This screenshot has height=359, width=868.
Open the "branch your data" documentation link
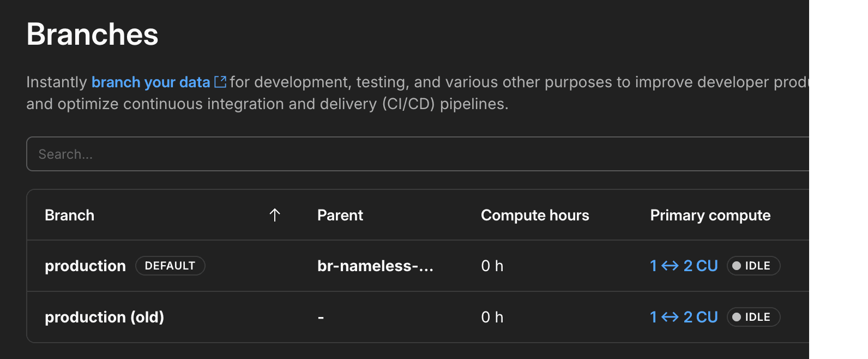(x=151, y=82)
